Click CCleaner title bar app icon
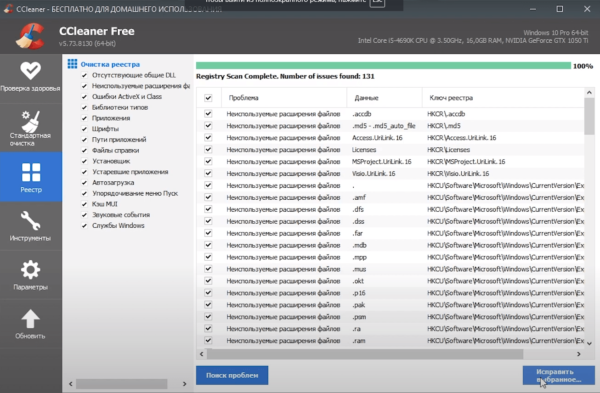 coord(8,9)
